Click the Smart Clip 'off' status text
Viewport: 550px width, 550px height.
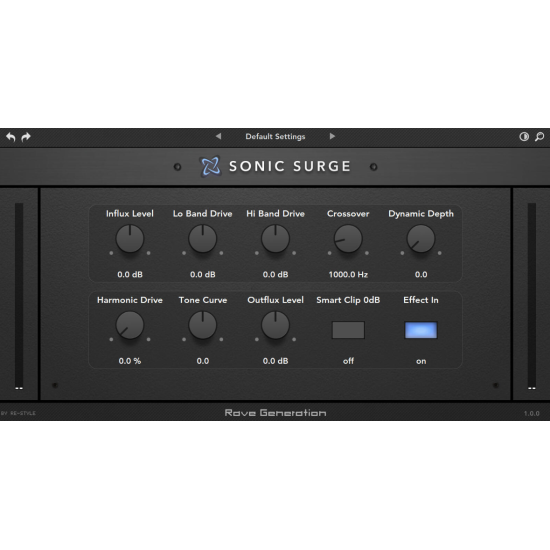point(348,361)
